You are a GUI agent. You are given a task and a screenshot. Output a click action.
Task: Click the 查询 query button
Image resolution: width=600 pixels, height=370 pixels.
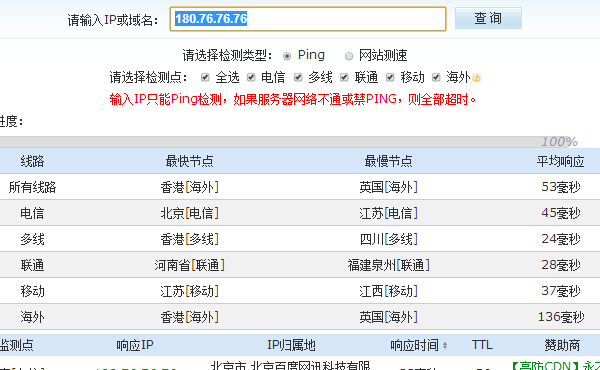[x=488, y=18]
